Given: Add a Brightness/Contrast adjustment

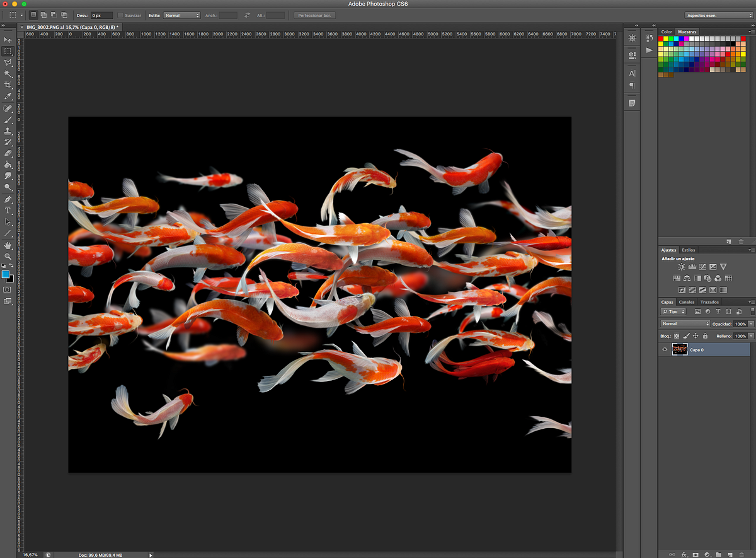Looking at the screenshot, I should click(x=681, y=267).
